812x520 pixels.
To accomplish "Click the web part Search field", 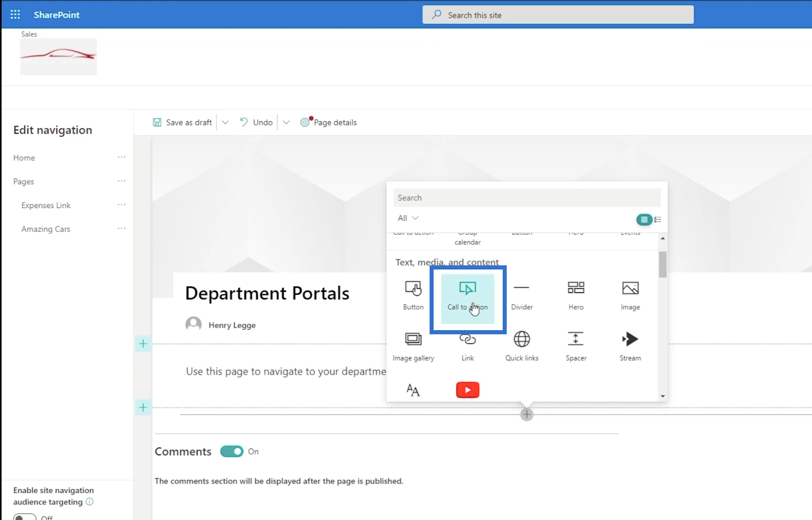I will pos(527,198).
